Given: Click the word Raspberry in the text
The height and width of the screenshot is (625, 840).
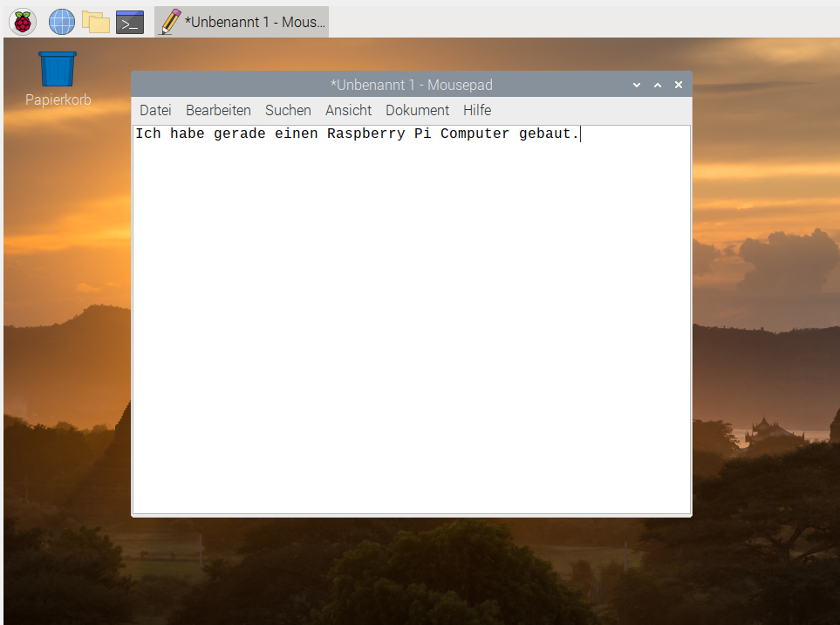Looking at the screenshot, I should click(x=366, y=134).
